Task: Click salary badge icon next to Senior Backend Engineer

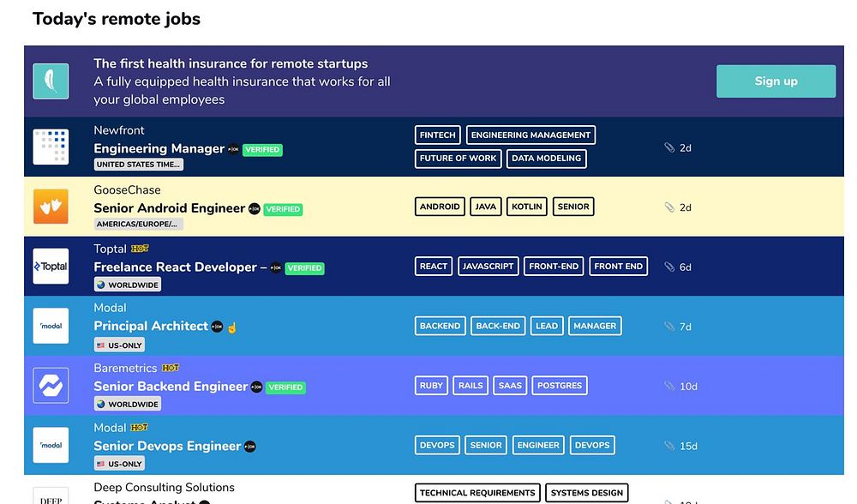Action: point(256,387)
